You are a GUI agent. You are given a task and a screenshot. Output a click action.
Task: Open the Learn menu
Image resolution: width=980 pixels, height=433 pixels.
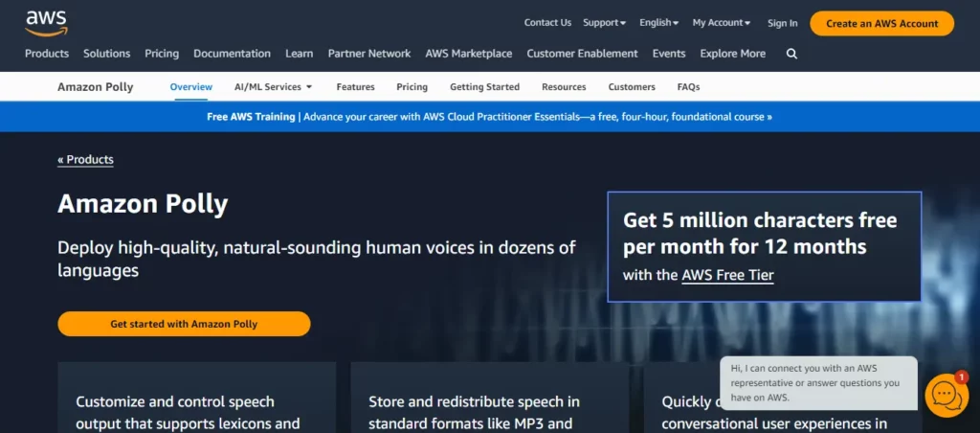coord(300,54)
